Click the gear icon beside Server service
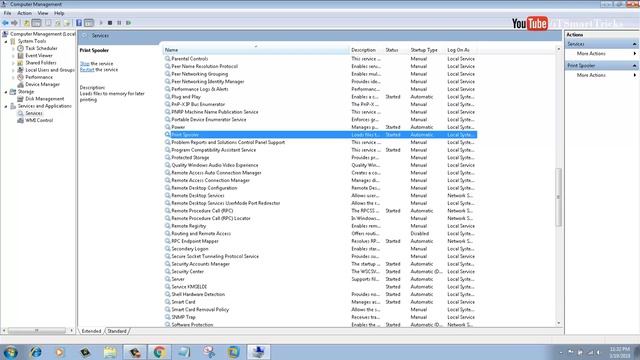Viewport: 640px width, 360px height. 167,279
